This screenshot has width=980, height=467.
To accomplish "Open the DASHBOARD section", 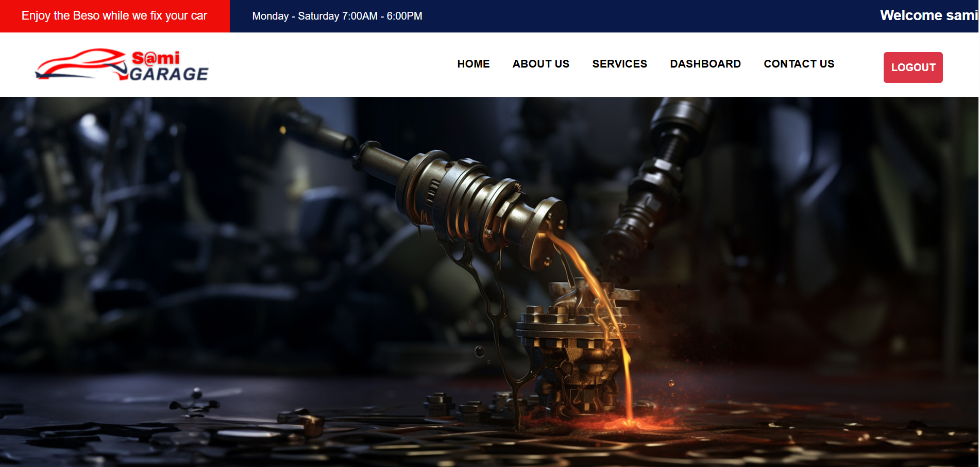I will point(705,64).
